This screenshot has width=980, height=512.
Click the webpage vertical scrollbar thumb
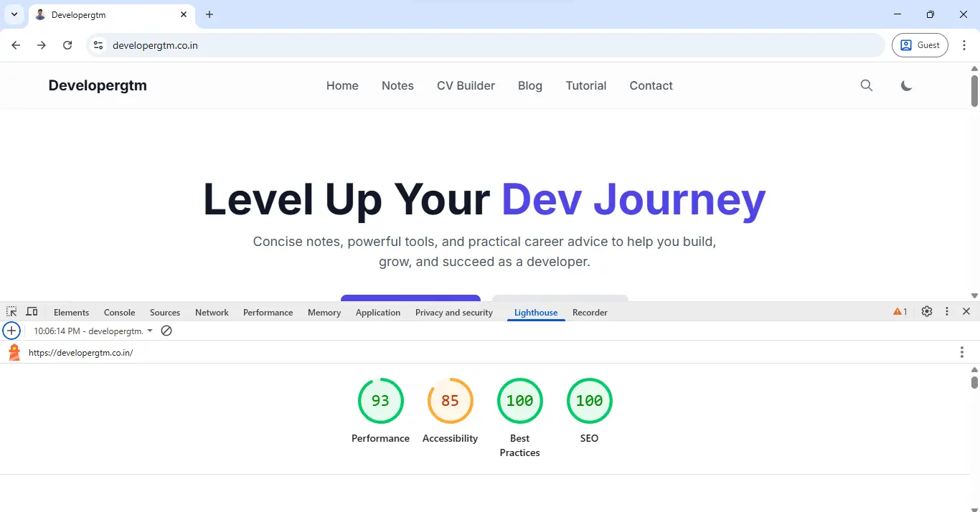(974, 90)
